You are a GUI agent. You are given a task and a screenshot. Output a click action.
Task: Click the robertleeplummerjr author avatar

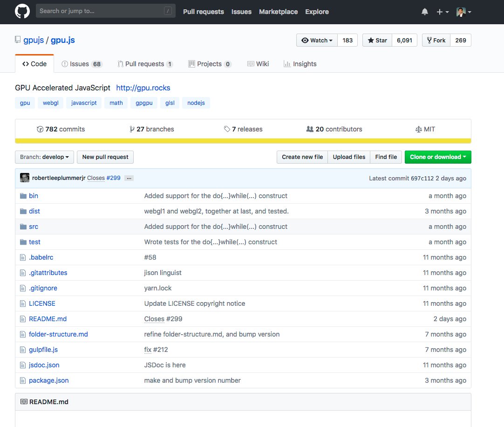click(x=25, y=178)
